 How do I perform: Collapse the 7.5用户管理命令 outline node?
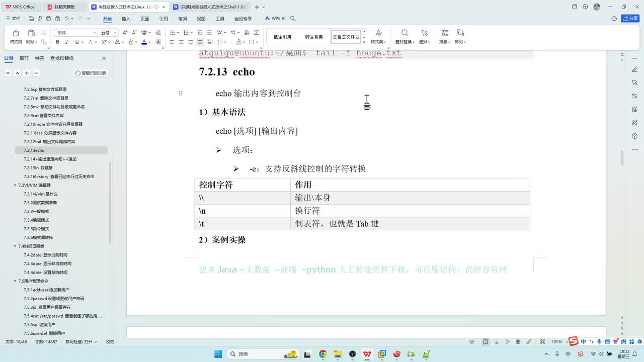[x=15, y=281]
